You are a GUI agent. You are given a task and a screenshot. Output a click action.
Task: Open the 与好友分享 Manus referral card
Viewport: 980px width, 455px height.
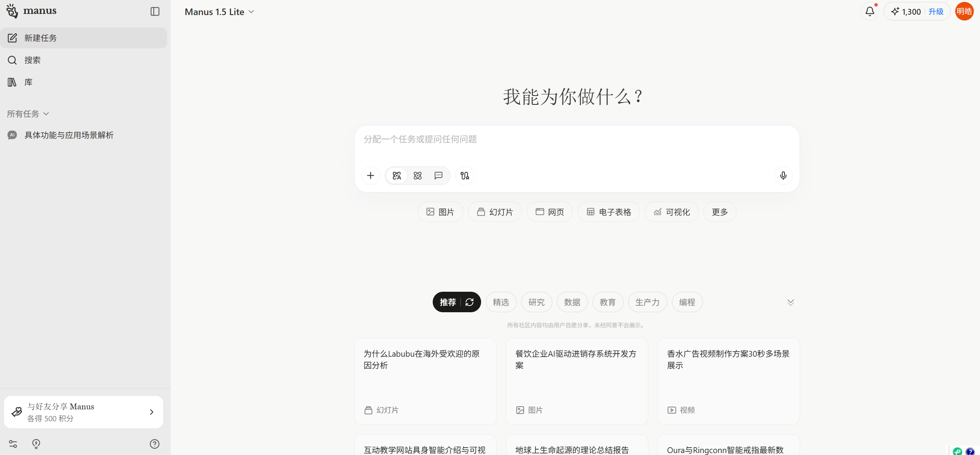tap(83, 412)
